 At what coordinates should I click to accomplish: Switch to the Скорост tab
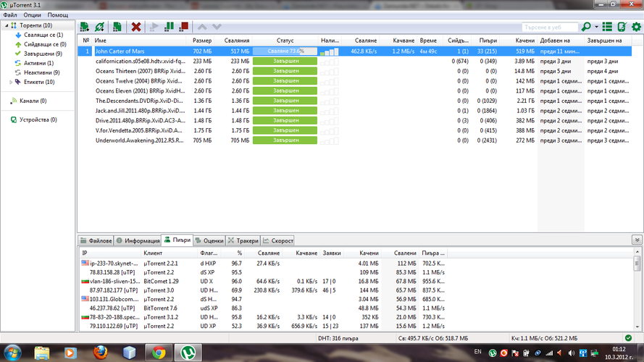pos(278,240)
